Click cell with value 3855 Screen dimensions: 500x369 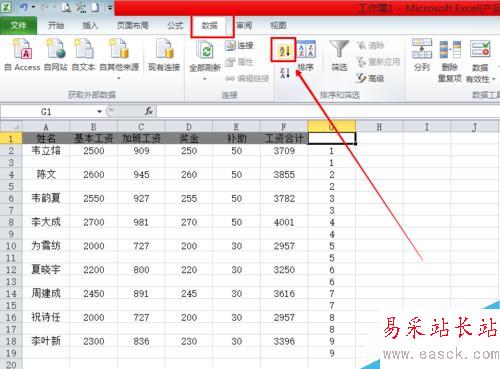pyautogui.click(x=284, y=174)
